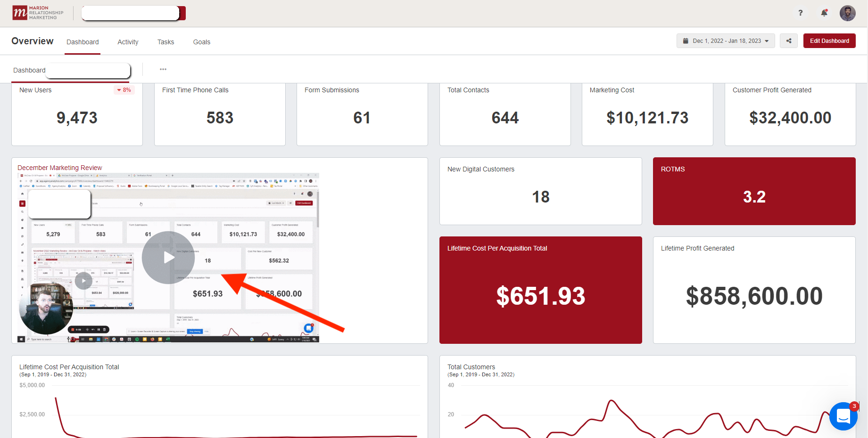Open the chat support bubble
This screenshot has height=438, width=868.
click(843, 416)
